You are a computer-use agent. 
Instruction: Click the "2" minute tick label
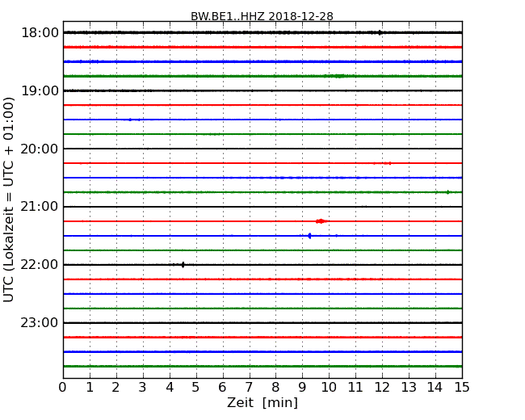pos(115,388)
